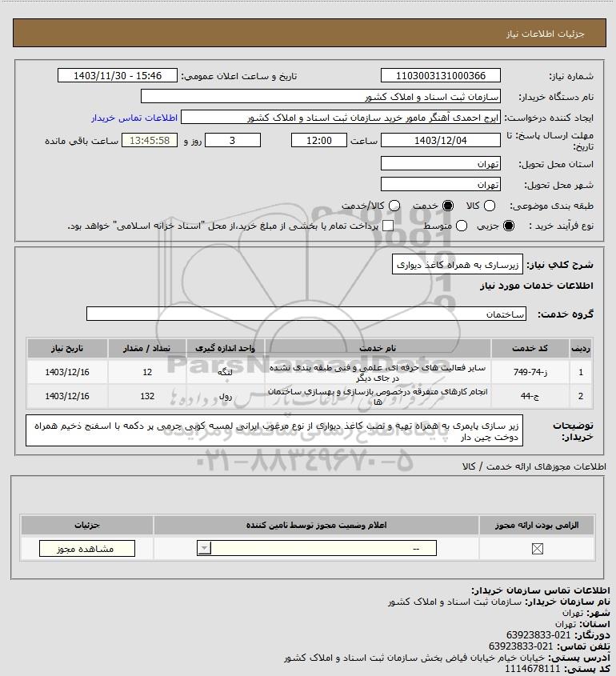Select the کالا/خدمت radio button
Image resolution: width=616 pixels, height=676 pixels.
pyautogui.click(x=394, y=206)
